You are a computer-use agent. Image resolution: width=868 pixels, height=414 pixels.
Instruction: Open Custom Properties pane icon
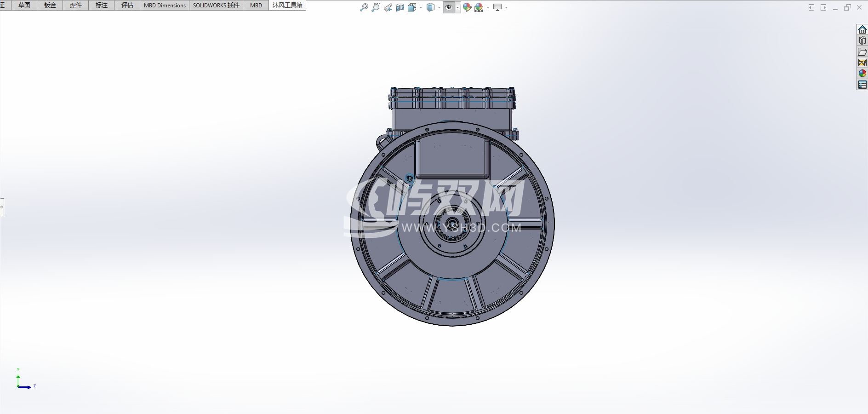click(x=862, y=85)
